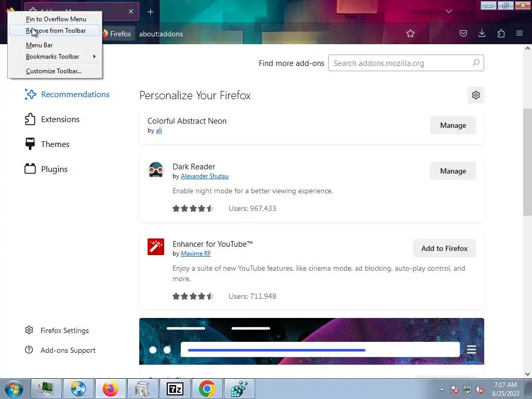
Task: Click the Search addons.mozilla.org field
Action: [406, 63]
